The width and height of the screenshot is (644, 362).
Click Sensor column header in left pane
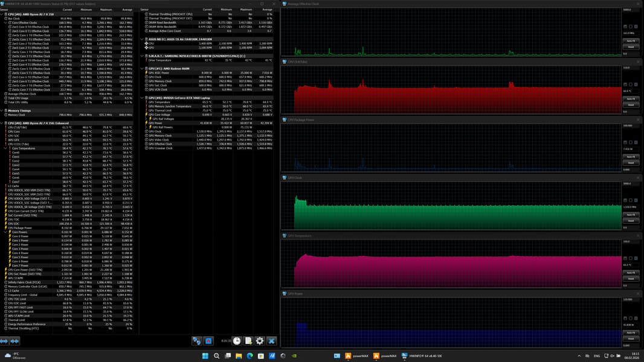[x=4, y=10]
